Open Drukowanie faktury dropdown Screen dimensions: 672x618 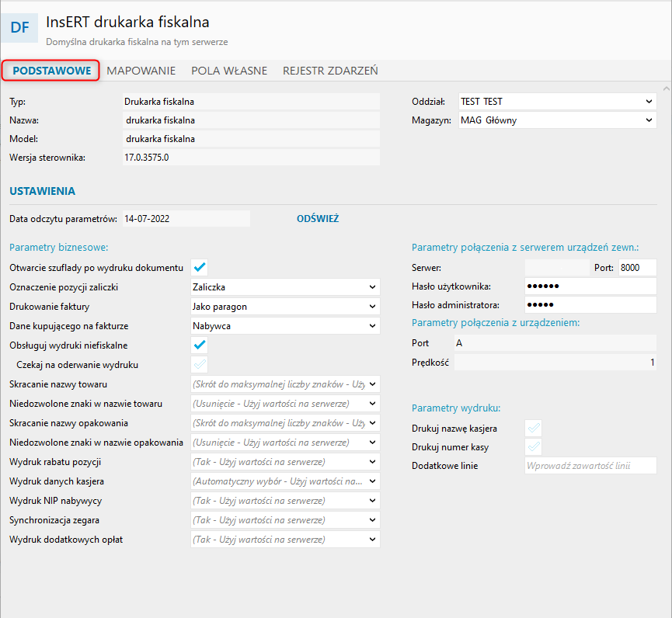pos(285,307)
